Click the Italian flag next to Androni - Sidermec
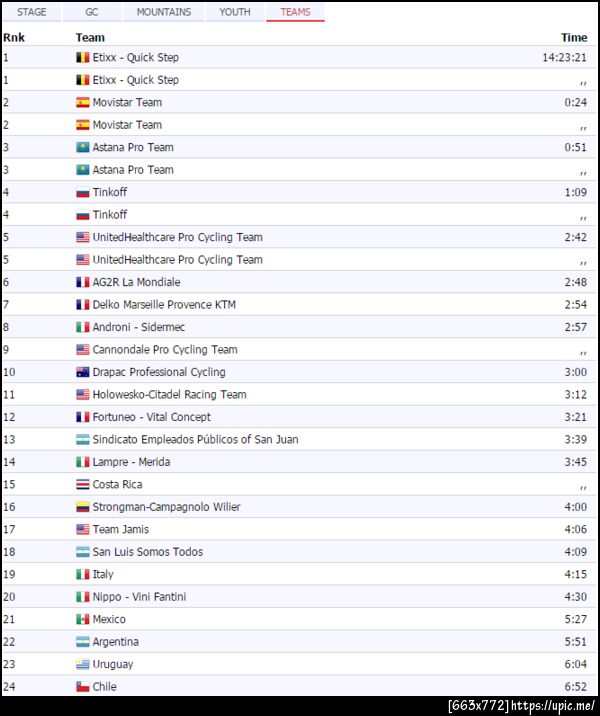The image size is (600, 716). click(x=83, y=327)
